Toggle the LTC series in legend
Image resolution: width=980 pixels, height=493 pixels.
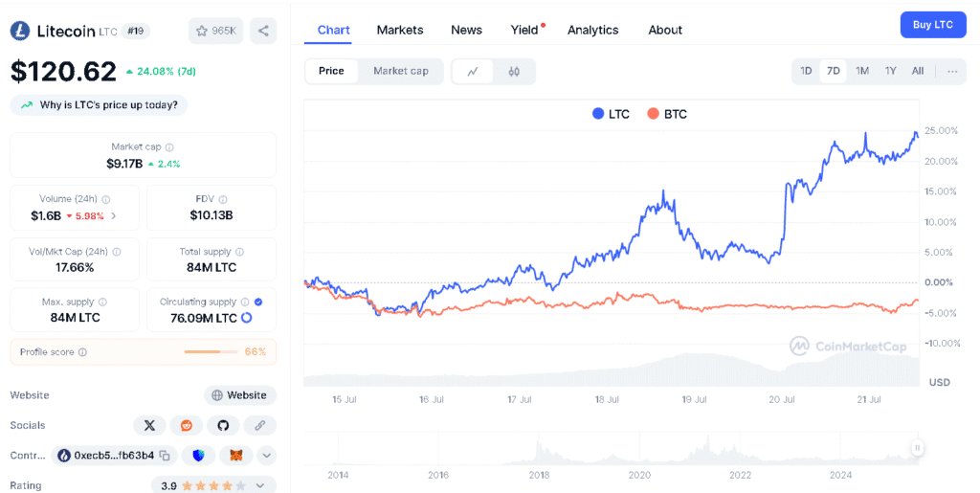pos(611,114)
